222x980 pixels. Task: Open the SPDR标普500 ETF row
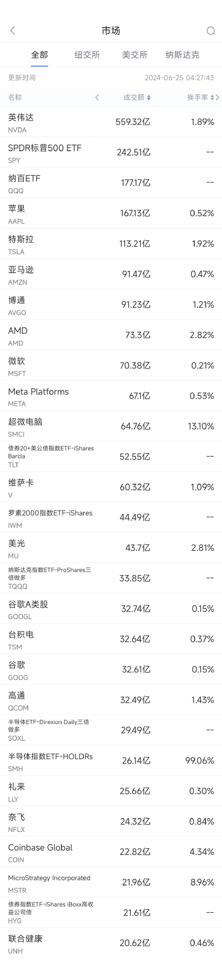(x=111, y=152)
